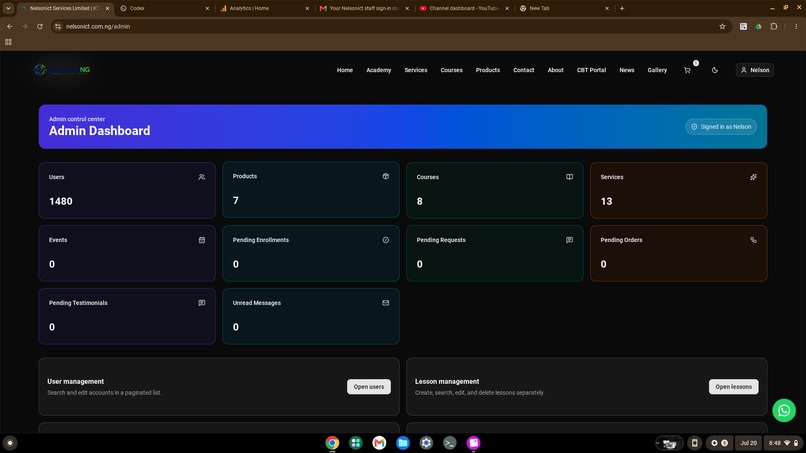This screenshot has height=453, width=806.
Task: Click the Services count 13
Action: tap(607, 201)
